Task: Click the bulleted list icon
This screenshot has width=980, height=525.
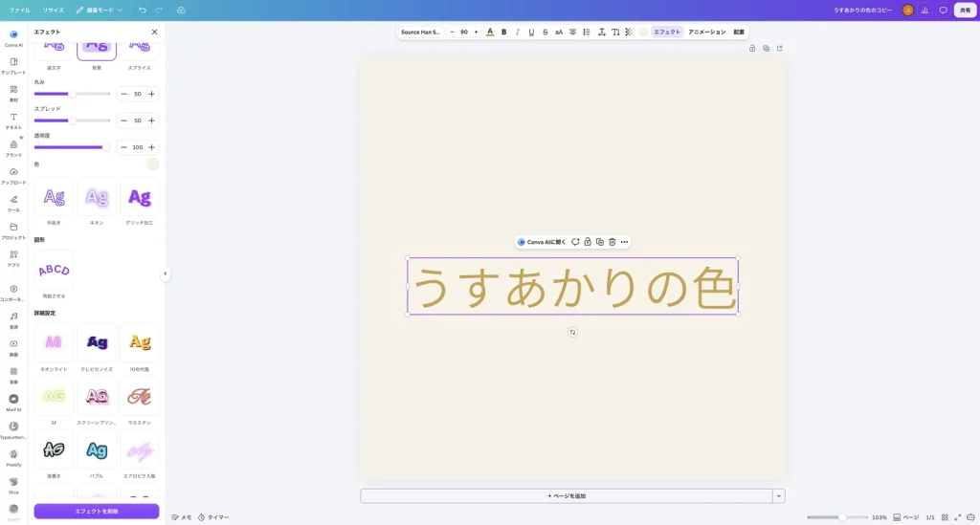Action: click(587, 32)
